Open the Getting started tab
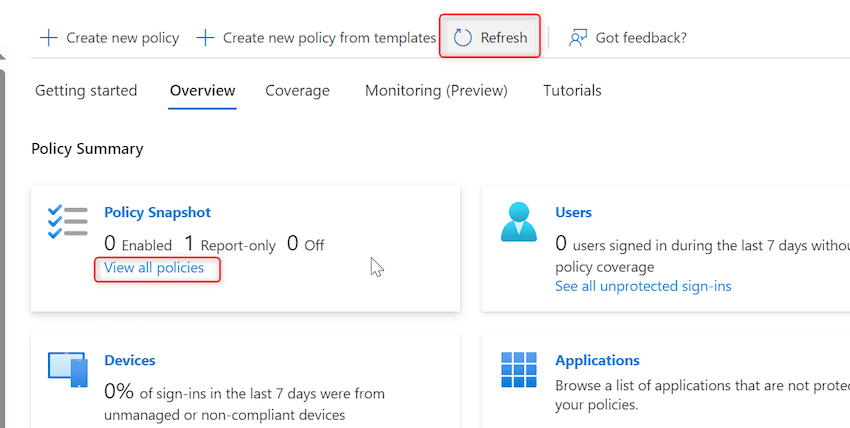Screen dimensions: 850x428 click(x=86, y=90)
